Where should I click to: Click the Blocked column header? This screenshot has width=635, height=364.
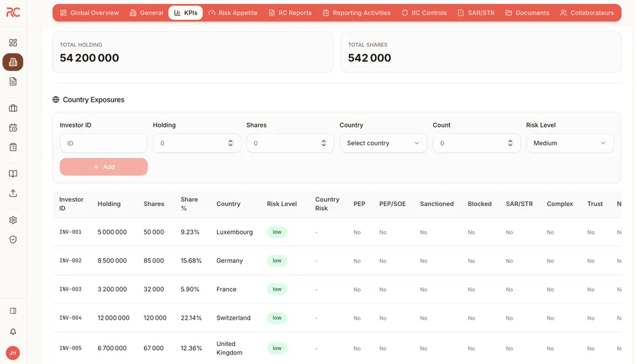[x=480, y=204]
